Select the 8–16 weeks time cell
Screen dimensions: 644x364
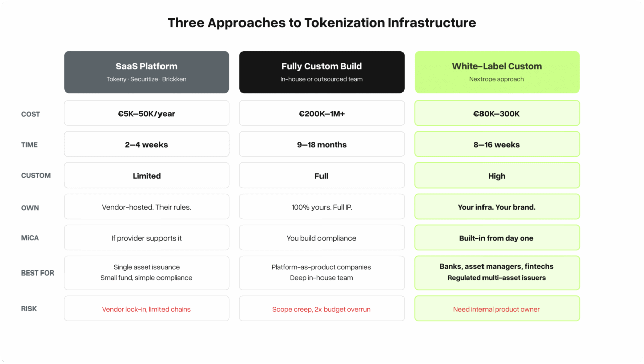coord(497,144)
